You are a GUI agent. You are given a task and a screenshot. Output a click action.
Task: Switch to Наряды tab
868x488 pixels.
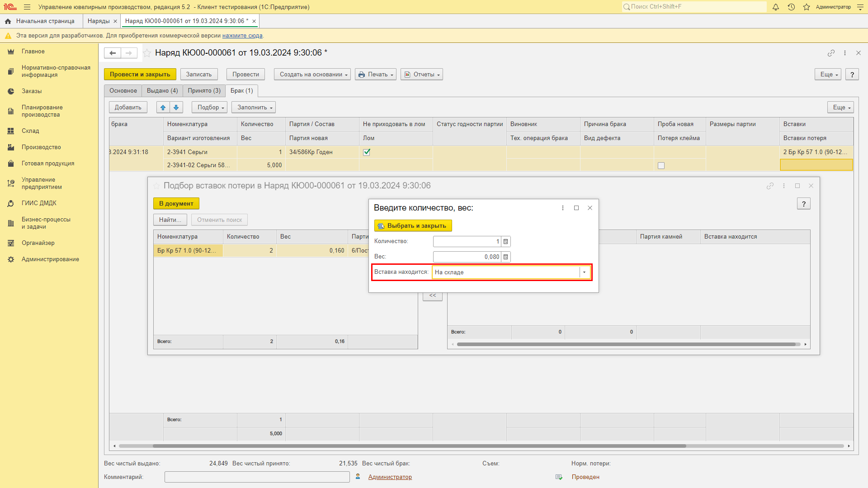99,21
